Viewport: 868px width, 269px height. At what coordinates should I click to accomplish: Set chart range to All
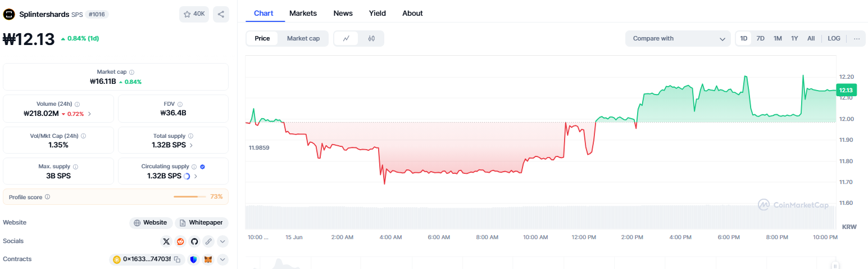pos(811,38)
